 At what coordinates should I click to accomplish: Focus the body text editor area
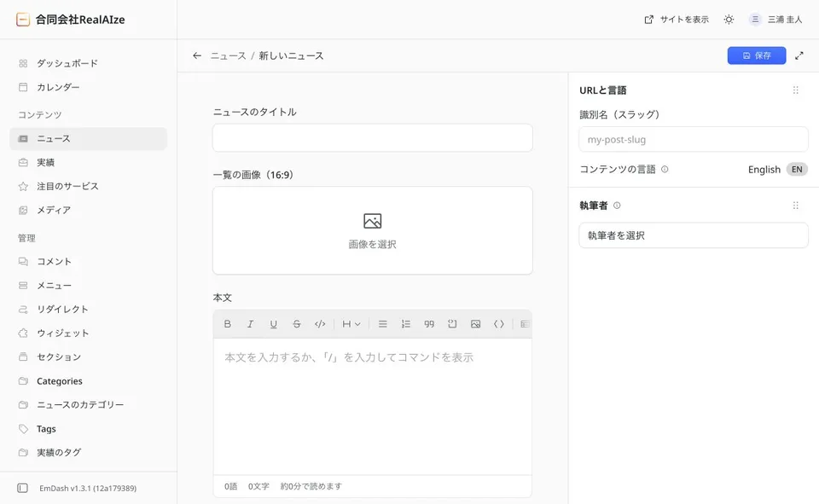(373, 406)
